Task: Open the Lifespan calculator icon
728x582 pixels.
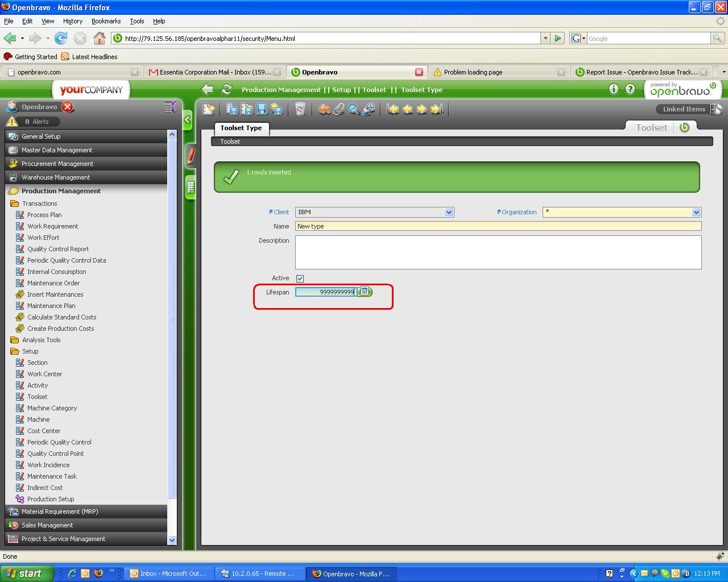Action: pos(365,292)
